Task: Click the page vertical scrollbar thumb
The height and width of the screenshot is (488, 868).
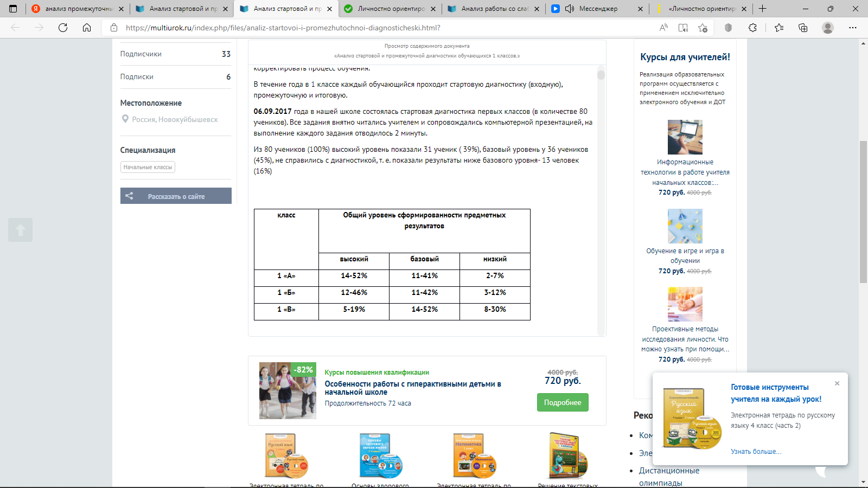Action: tap(863, 211)
